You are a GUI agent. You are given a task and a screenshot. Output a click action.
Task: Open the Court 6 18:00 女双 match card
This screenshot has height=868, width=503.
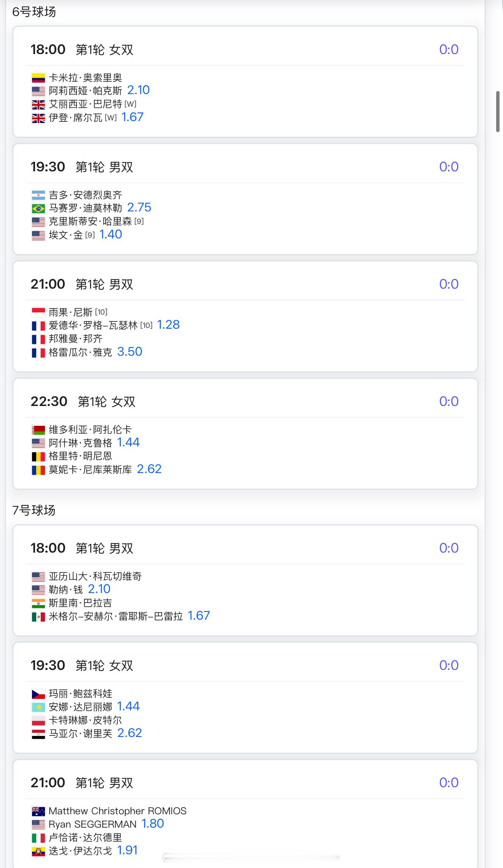pyautogui.click(x=245, y=82)
